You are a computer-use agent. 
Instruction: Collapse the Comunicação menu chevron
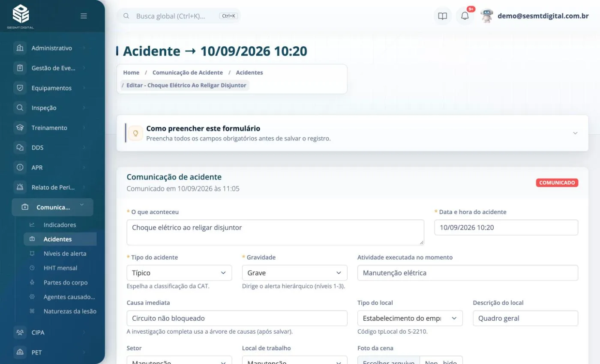pos(81,205)
